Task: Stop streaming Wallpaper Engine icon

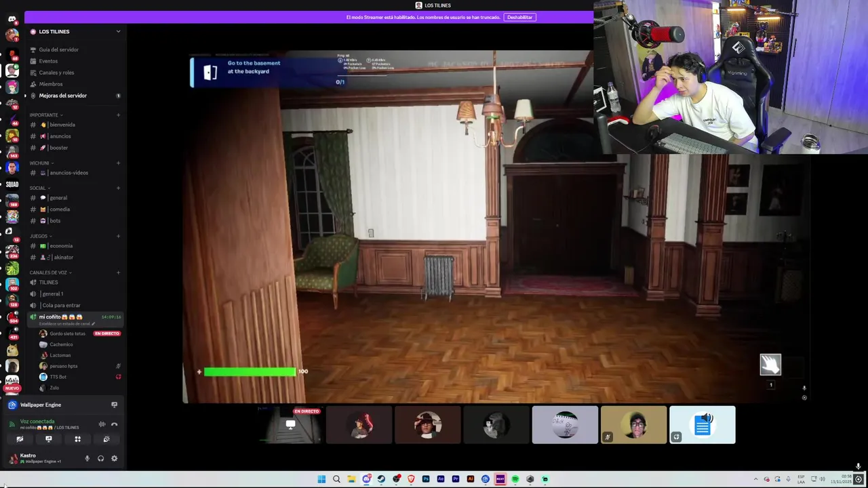Action: click(114, 405)
